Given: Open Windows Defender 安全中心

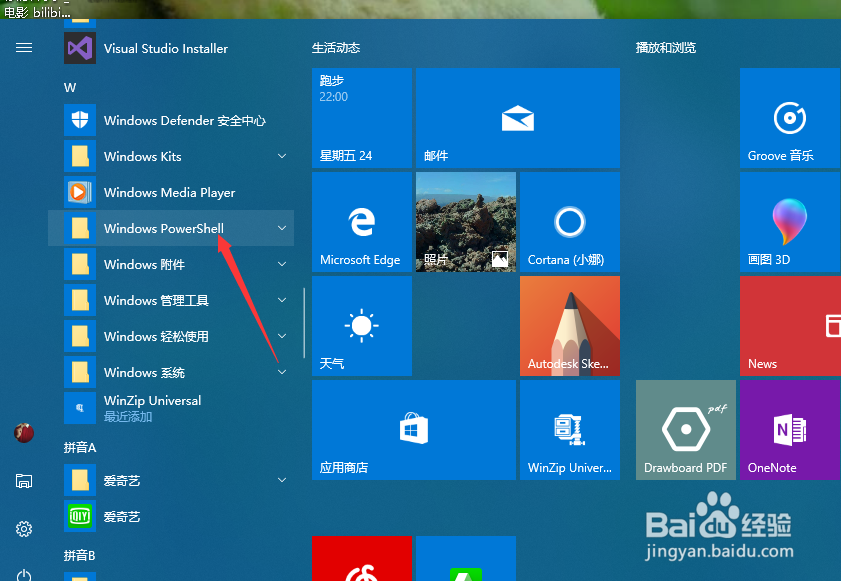Looking at the screenshot, I should pos(171,120).
